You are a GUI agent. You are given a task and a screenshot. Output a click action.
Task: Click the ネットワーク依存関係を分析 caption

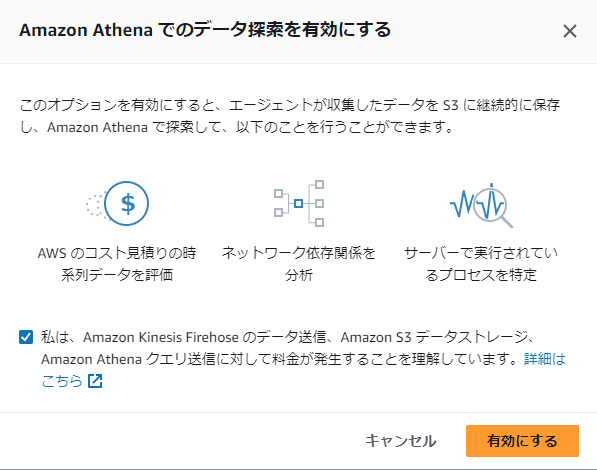click(299, 264)
